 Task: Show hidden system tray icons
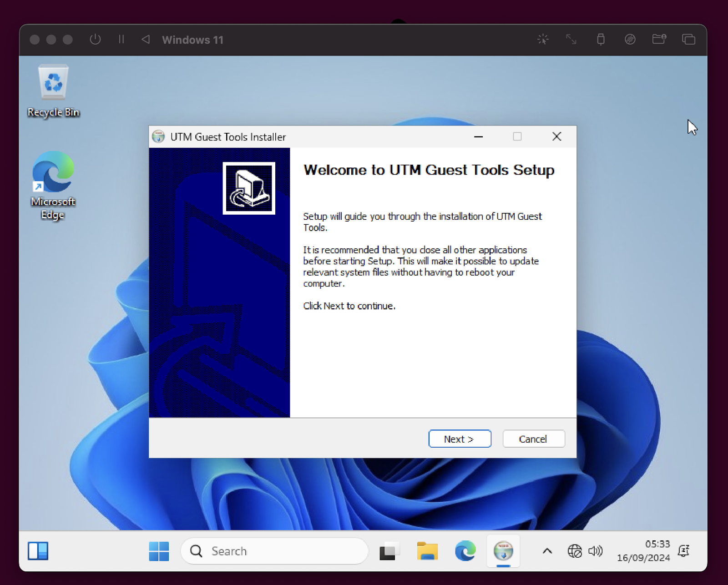click(547, 551)
